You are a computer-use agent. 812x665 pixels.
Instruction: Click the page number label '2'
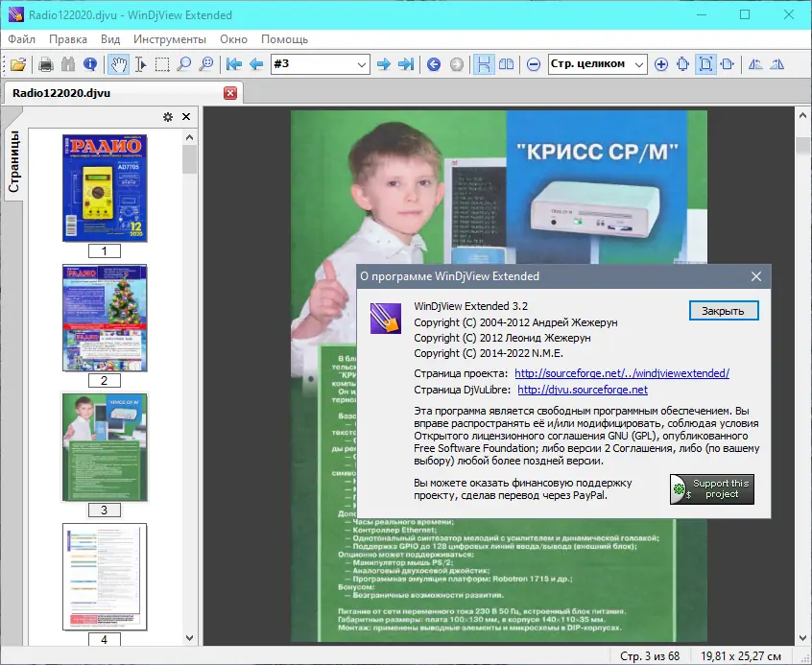pyautogui.click(x=104, y=381)
